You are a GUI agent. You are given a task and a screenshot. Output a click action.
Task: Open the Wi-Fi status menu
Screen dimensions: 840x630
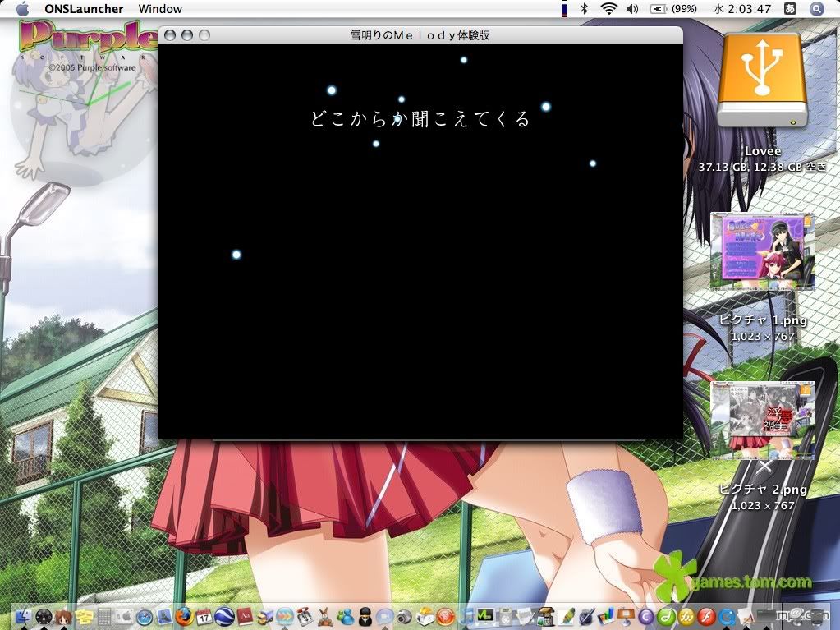tap(608, 8)
